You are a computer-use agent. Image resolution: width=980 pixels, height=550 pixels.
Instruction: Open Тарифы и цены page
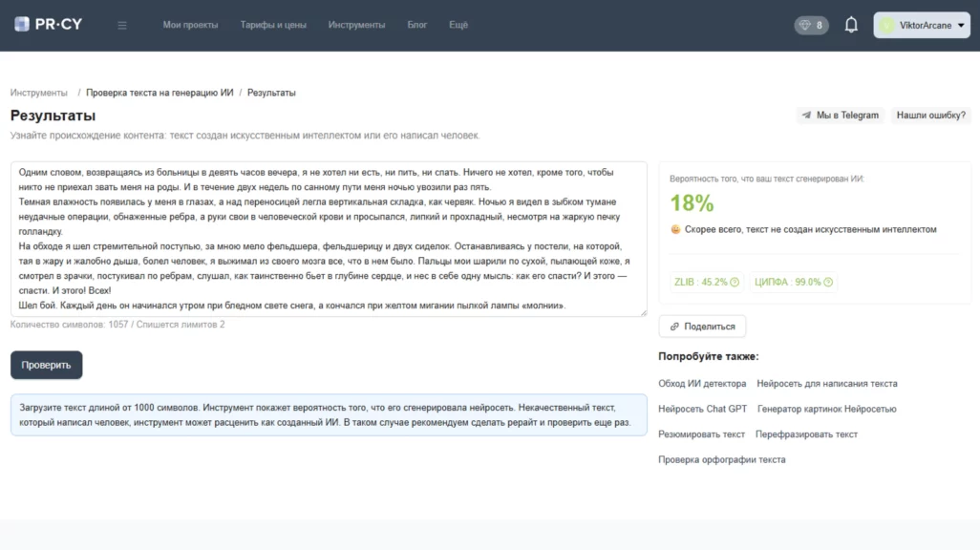273,26
